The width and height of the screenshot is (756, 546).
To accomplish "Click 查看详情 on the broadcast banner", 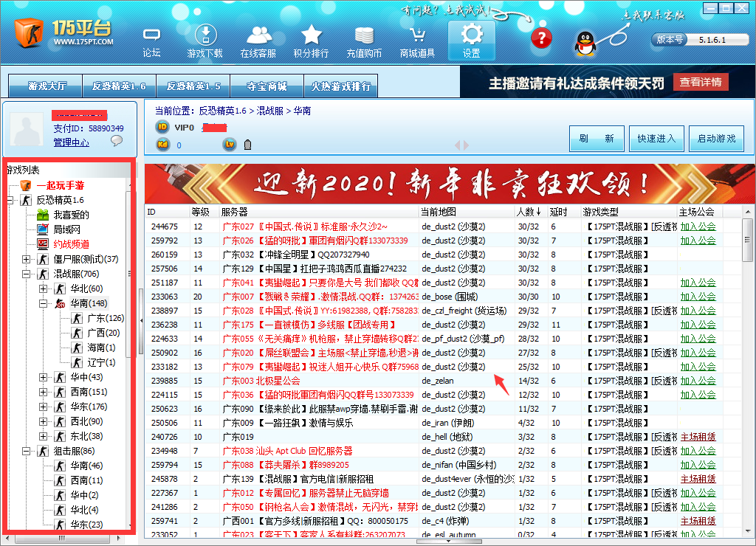I will [701, 81].
